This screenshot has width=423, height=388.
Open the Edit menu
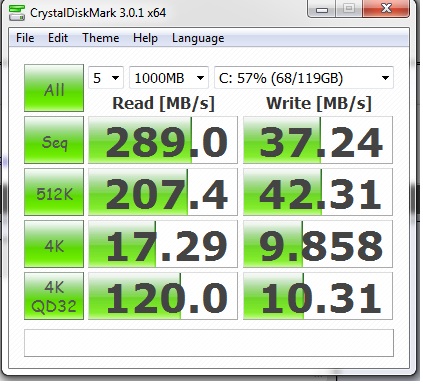click(x=58, y=38)
